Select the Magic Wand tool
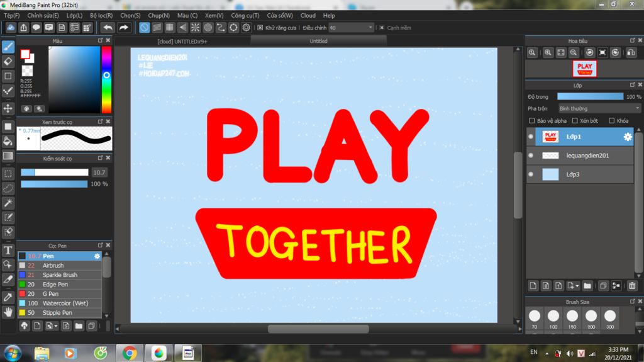Image resolution: width=644 pixels, height=362 pixels. (8, 203)
